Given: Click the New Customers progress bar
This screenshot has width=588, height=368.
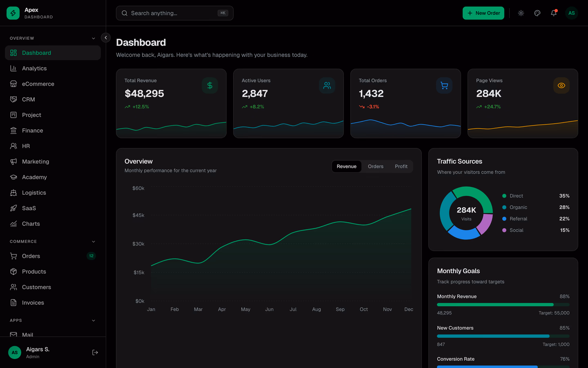Looking at the screenshot, I should coord(503,336).
